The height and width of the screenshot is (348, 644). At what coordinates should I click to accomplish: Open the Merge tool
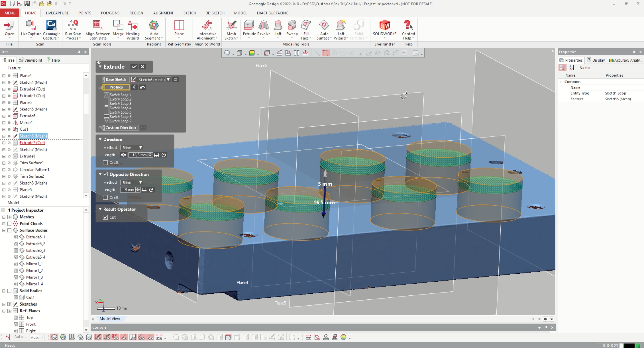(x=118, y=30)
